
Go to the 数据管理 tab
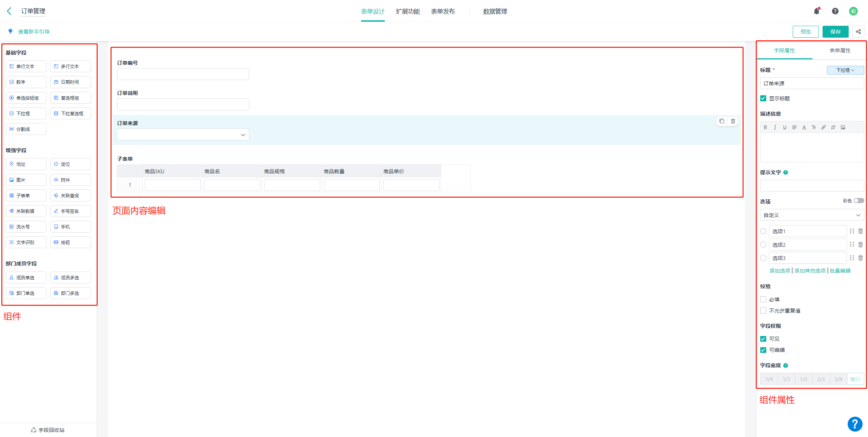(x=495, y=12)
